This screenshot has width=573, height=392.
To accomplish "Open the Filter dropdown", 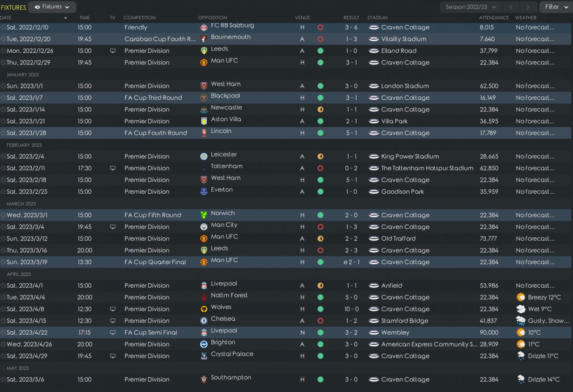I will [x=555, y=7].
